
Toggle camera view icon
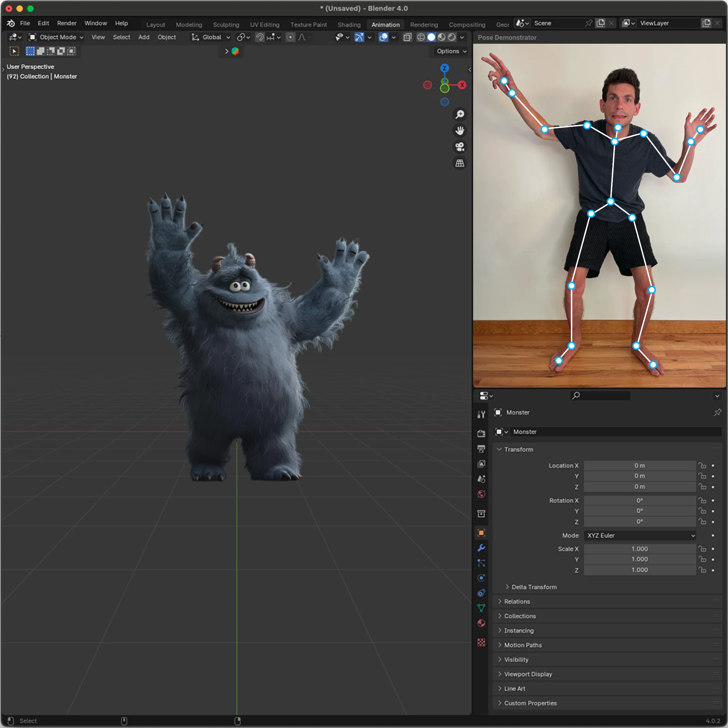[x=460, y=147]
